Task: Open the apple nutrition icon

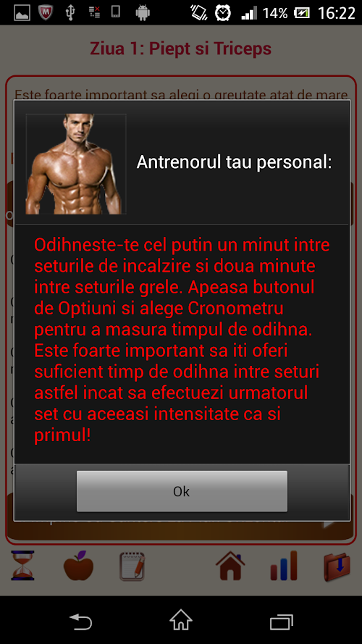Action: pos(78,566)
